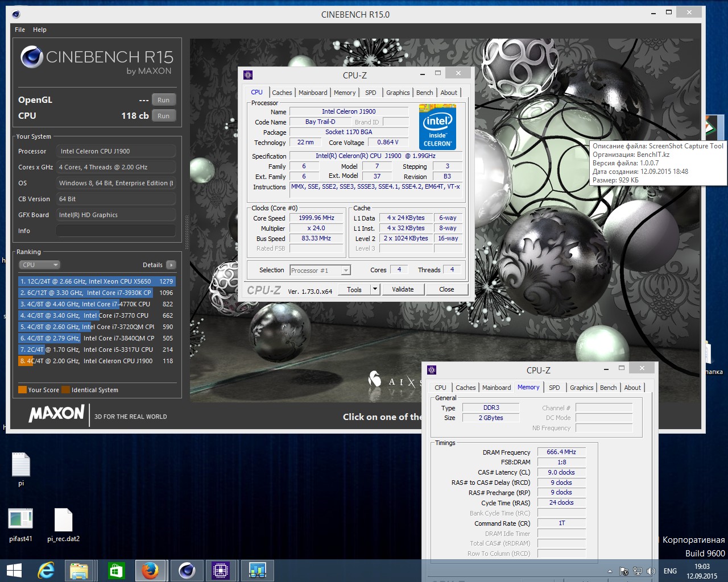Viewport: 728px width, 582px height.
Task: Click the second CPU-Z window's title icon
Action: tap(432, 370)
